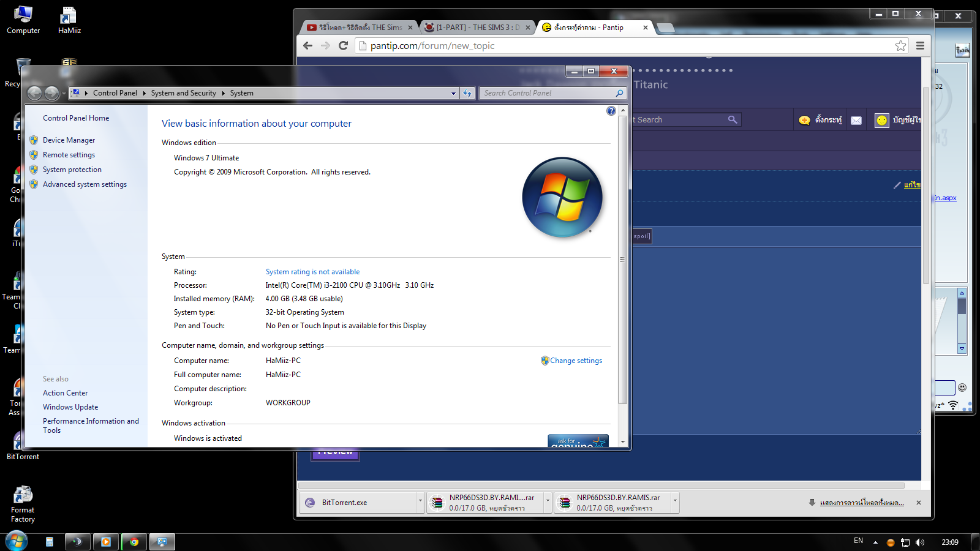Switch to the YouTube Sims tab
Image resolution: width=980 pixels, height=551 pixels.
tap(360, 28)
